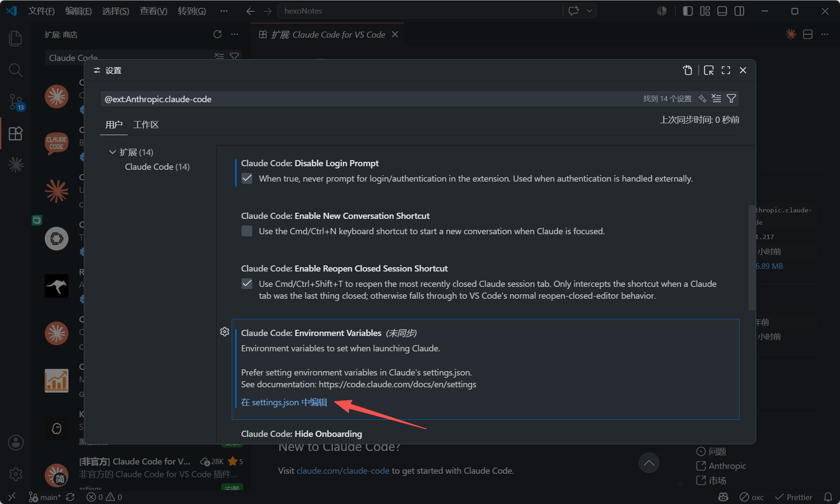
Task: Click the settings filter funnel icon
Action: [731, 99]
